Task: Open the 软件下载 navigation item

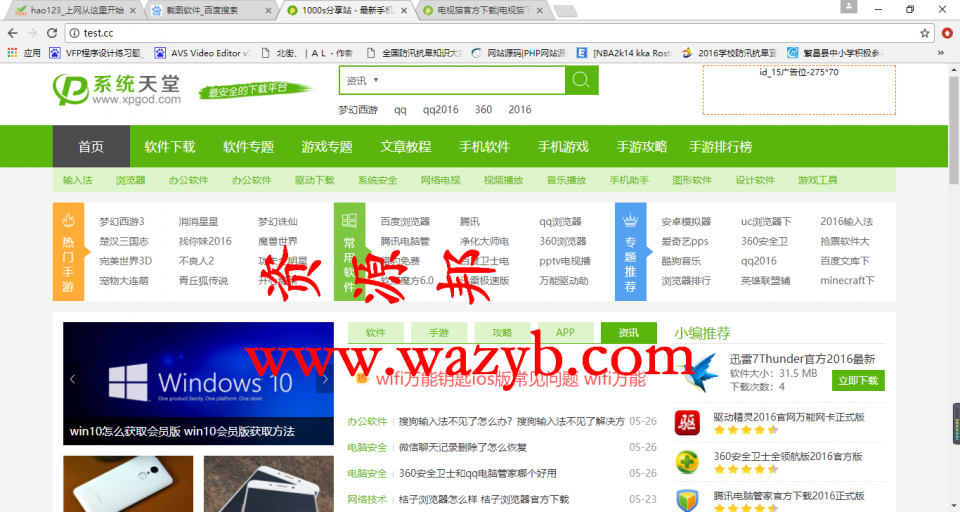Action: (170, 146)
